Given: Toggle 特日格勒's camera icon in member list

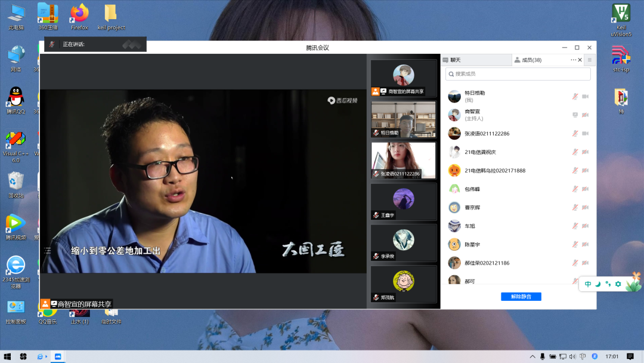Looking at the screenshot, I should pos(586,96).
